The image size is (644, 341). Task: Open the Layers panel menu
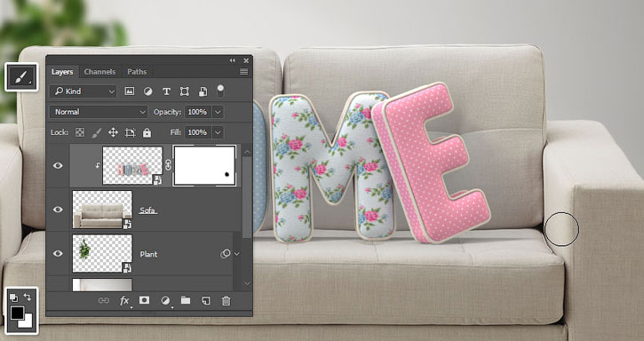pyautogui.click(x=244, y=72)
